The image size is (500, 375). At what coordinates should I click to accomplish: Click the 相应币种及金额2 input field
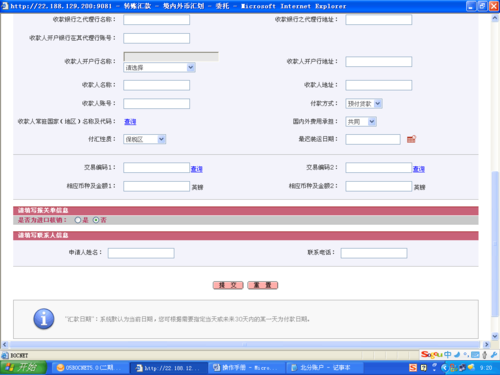tap(379, 186)
